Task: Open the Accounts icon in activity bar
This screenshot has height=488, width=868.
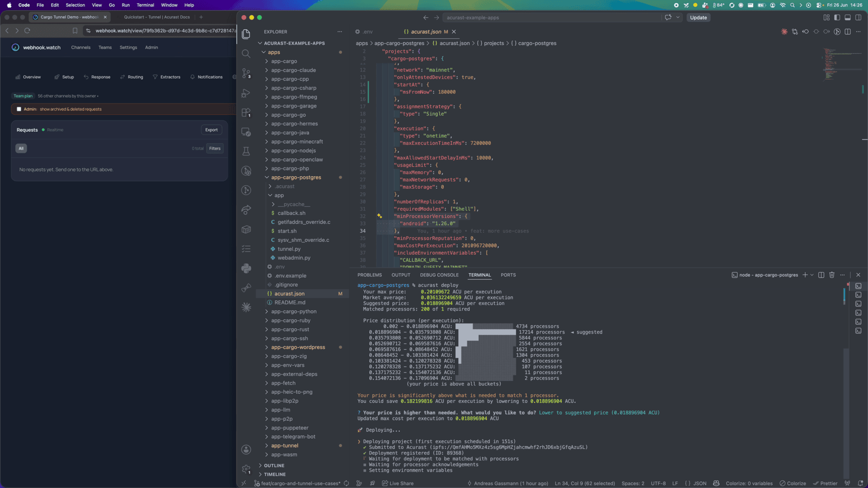Action: coord(246,450)
